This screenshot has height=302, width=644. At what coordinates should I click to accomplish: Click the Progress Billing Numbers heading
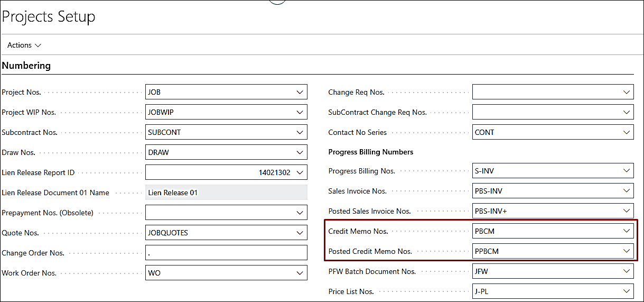[x=371, y=152]
